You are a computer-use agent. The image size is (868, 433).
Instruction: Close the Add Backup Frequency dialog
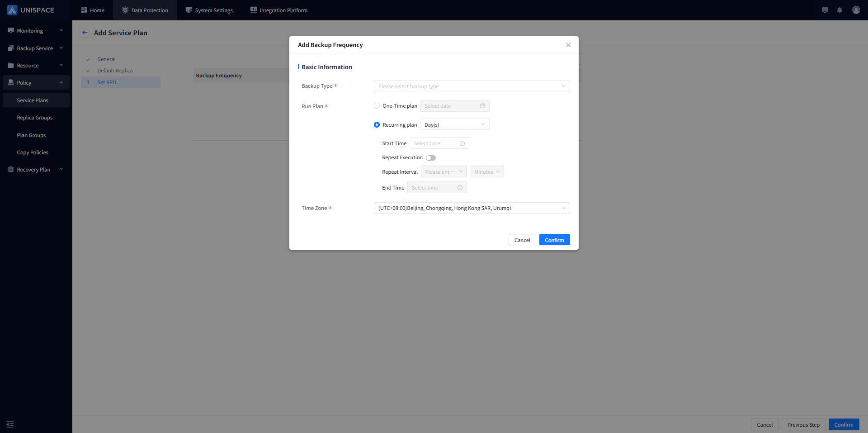568,45
